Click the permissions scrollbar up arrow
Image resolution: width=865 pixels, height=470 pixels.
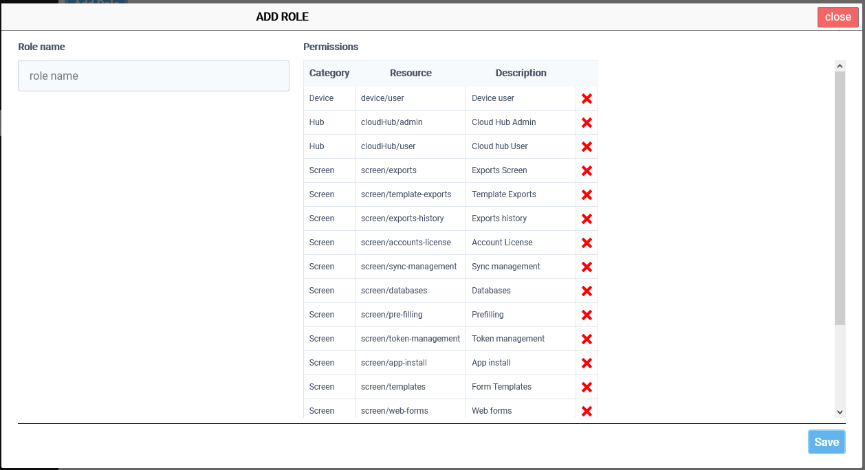coord(840,66)
